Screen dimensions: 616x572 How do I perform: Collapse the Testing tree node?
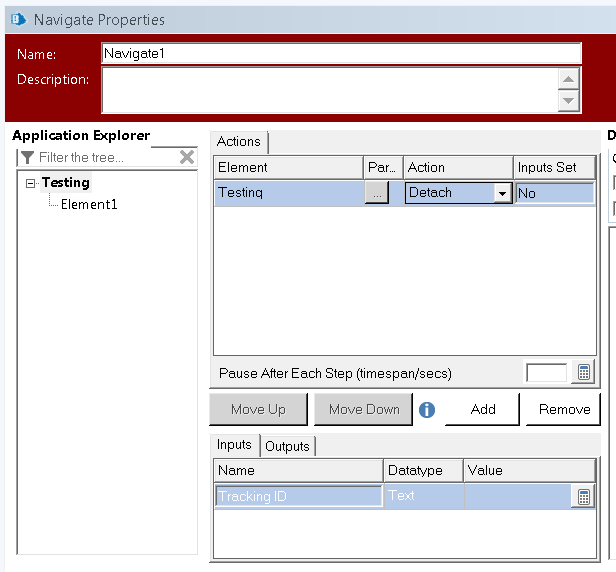pyautogui.click(x=31, y=183)
